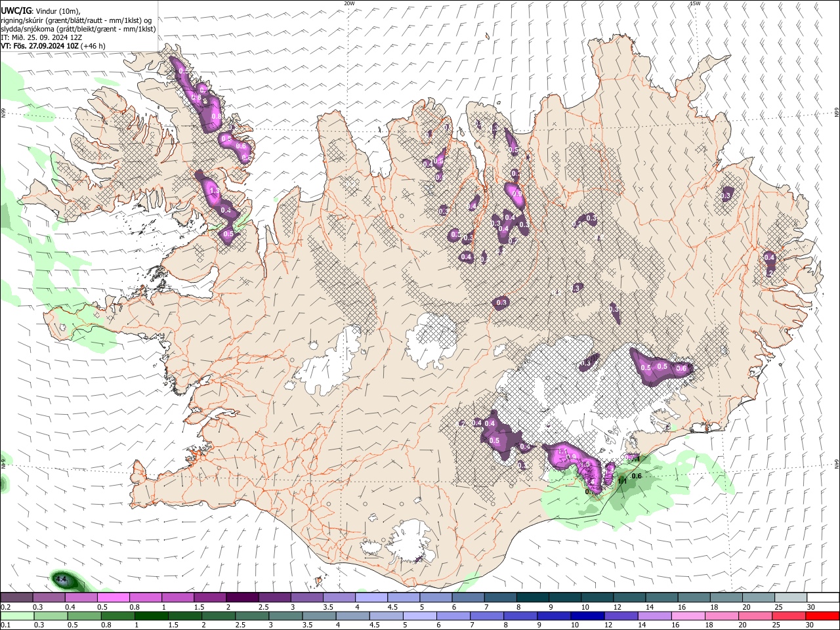The width and height of the screenshot is (840, 630).
Task: Click the pale grey 25 swatch in the upper legend
Action: [791, 597]
